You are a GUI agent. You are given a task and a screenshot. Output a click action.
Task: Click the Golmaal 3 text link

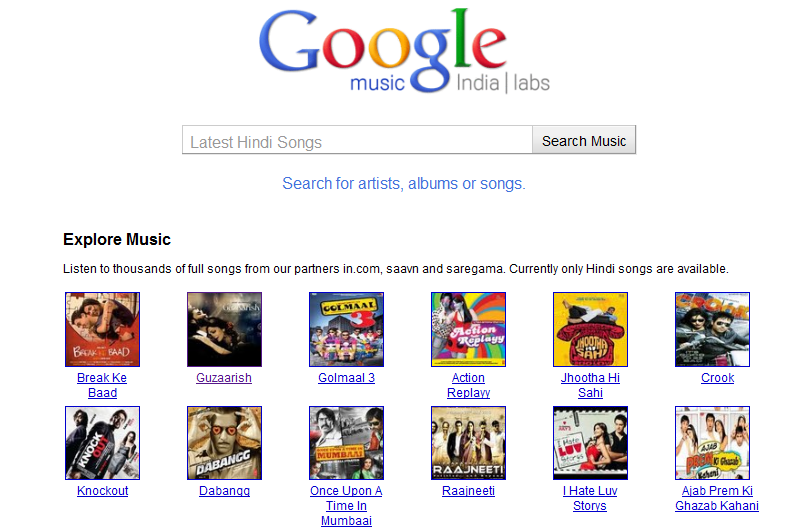pyautogui.click(x=347, y=378)
